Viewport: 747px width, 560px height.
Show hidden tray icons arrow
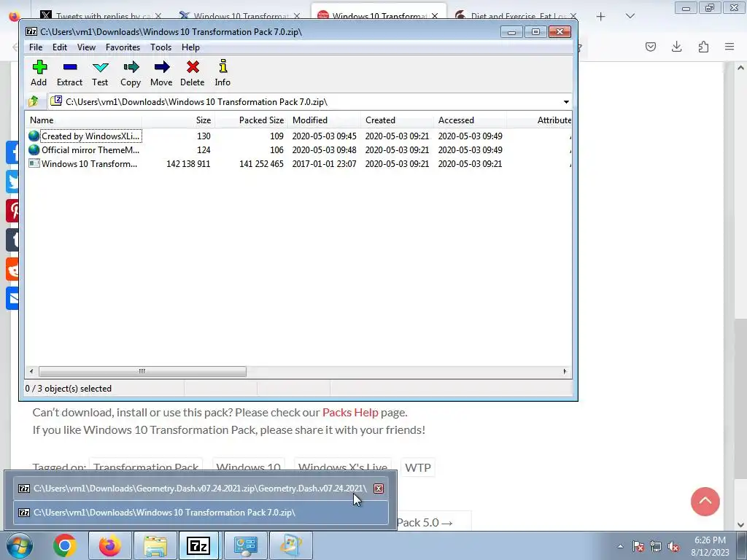pyautogui.click(x=620, y=546)
